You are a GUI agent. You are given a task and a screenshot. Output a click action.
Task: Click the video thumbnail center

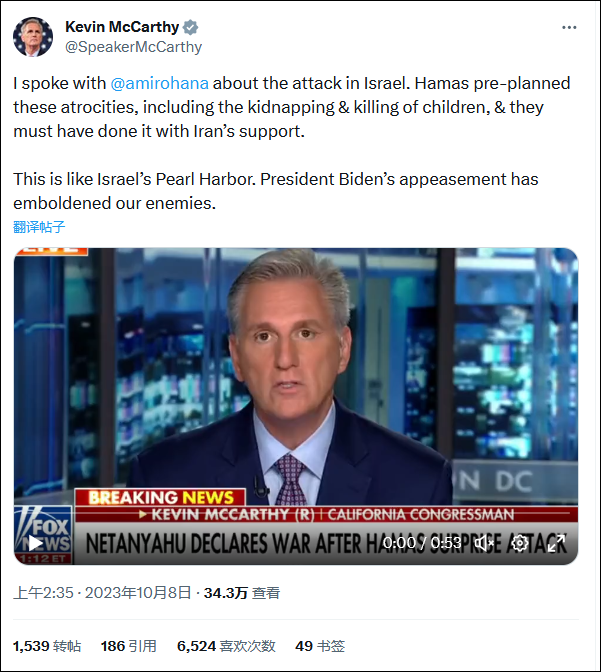pyautogui.click(x=295, y=400)
